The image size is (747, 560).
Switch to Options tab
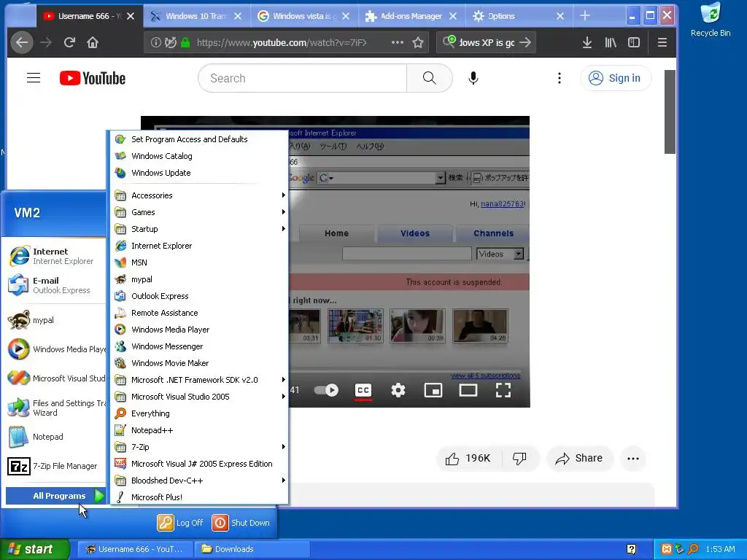519,16
